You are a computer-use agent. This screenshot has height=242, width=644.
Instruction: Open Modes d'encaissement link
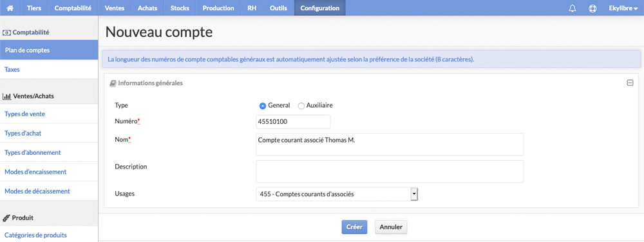click(49, 172)
